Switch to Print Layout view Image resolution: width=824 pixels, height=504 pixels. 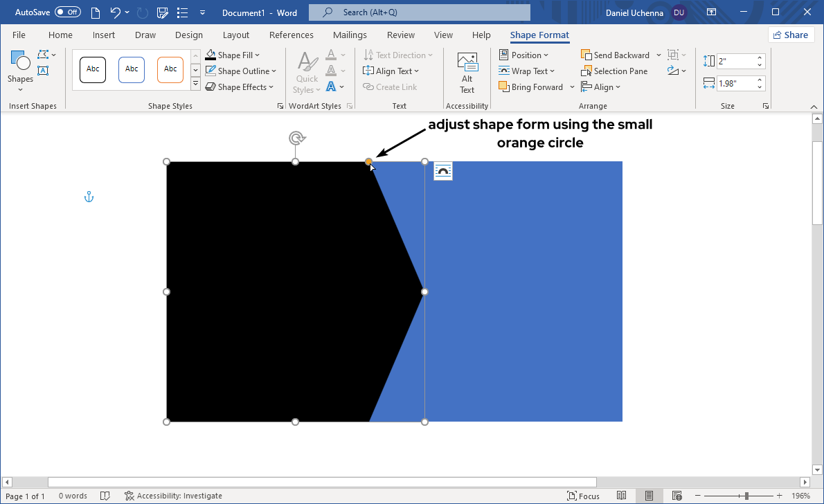649,496
